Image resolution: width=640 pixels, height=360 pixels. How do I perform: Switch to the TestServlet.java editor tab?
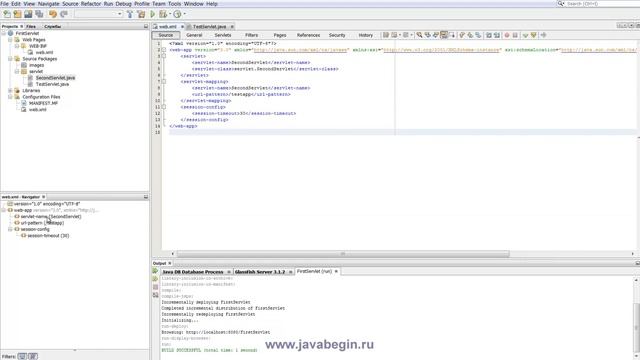click(x=209, y=27)
